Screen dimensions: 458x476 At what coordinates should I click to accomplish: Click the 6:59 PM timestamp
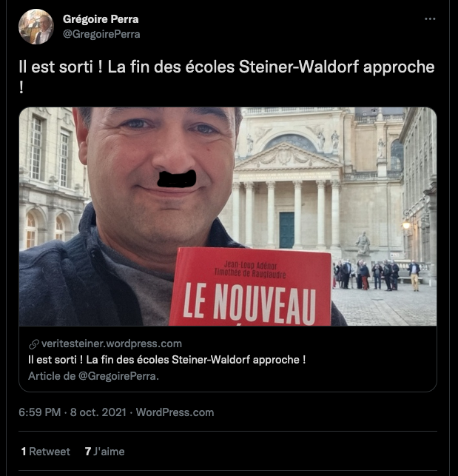[40, 412]
